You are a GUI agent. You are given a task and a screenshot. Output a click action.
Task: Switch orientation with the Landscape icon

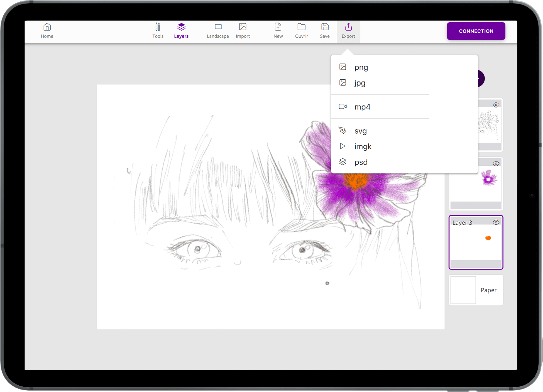click(218, 27)
